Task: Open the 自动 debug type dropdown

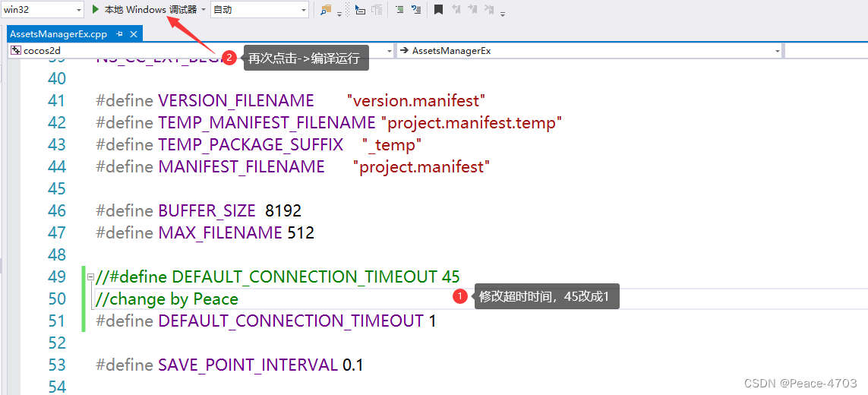Action: (x=260, y=9)
